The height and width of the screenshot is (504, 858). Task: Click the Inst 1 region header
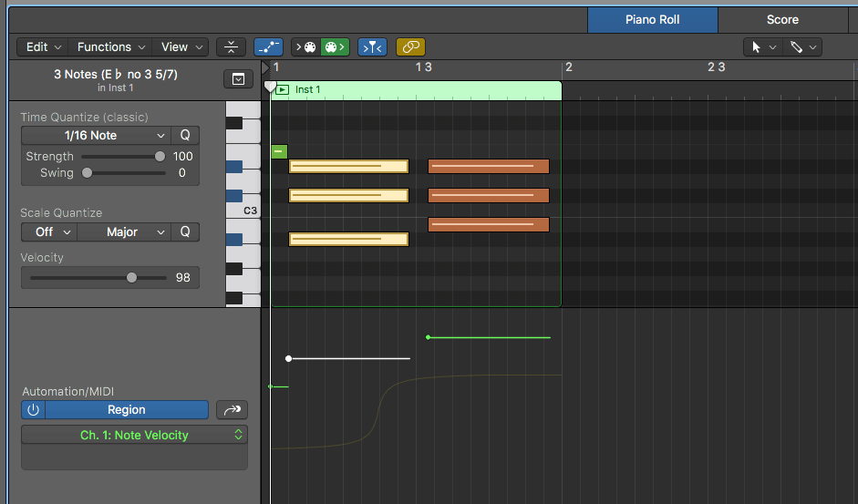click(x=417, y=90)
